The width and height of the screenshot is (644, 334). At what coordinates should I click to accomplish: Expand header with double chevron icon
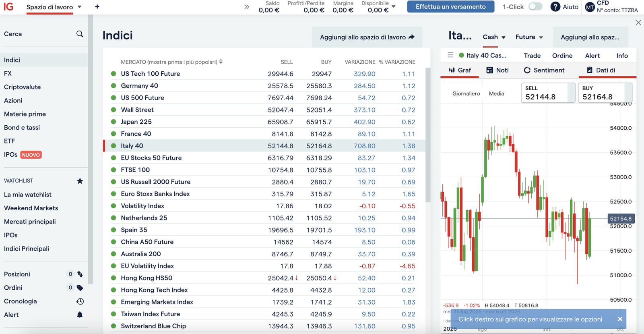(247, 7)
